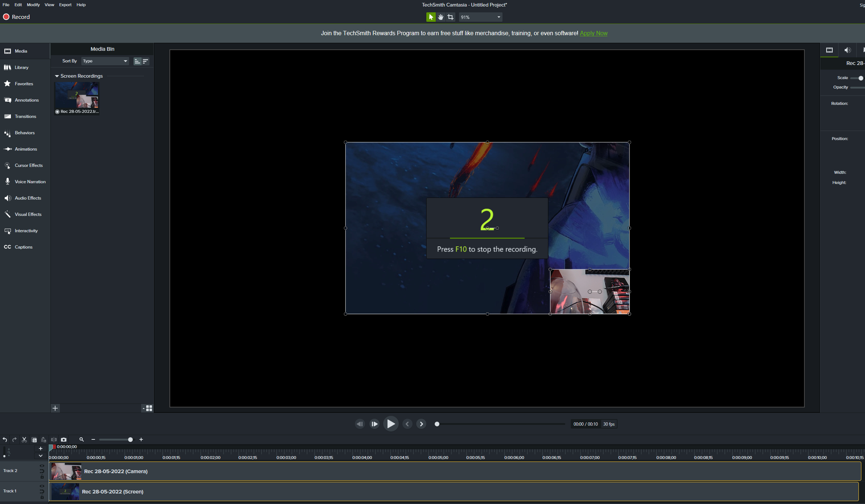Click the add track plus button
This screenshot has width=865, height=504.
(x=41, y=448)
